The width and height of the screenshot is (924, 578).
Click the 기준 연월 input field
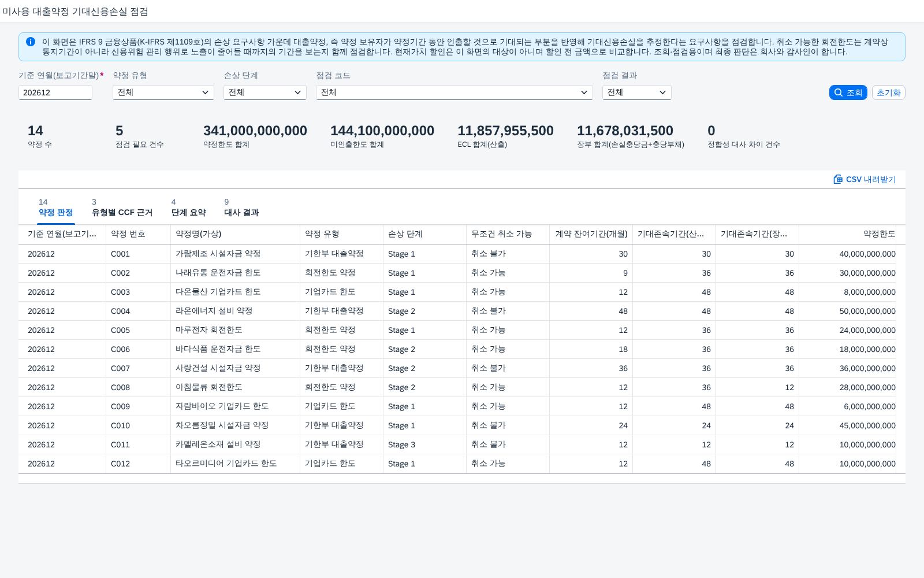[x=55, y=92]
